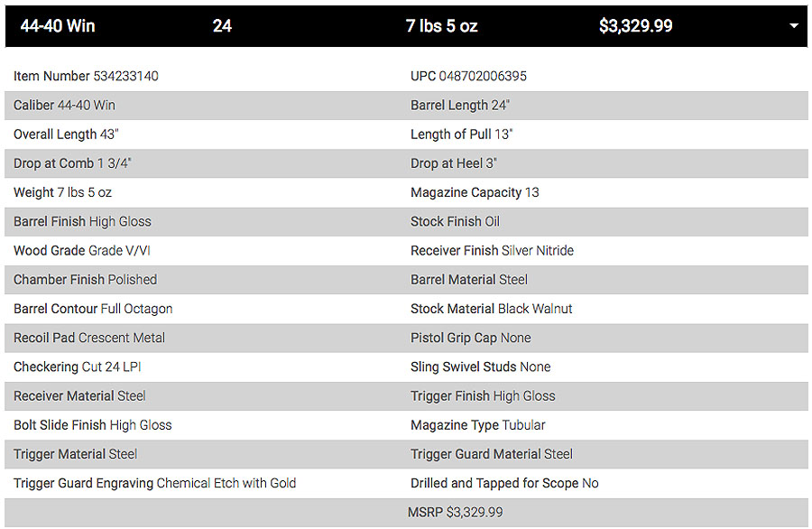The height and width of the screenshot is (529, 812).
Task: Click the MSRP $3,329.99 bottom row
Action: click(455, 512)
